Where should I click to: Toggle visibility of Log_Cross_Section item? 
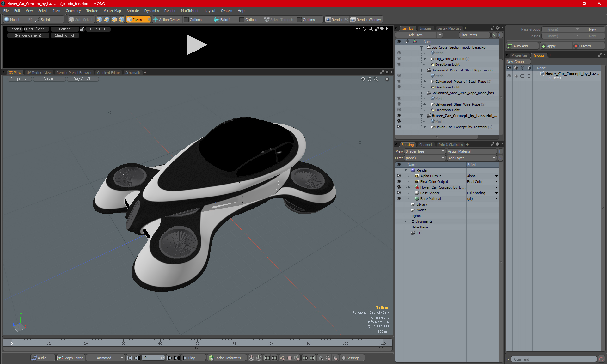click(x=399, y=59)
